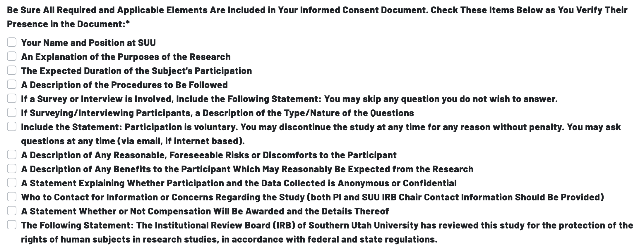This screenshot has height=251, width=644.
Task: Enable the 'Anonymous or Confidential' statement checkbox
Action: tap(12, 183)
